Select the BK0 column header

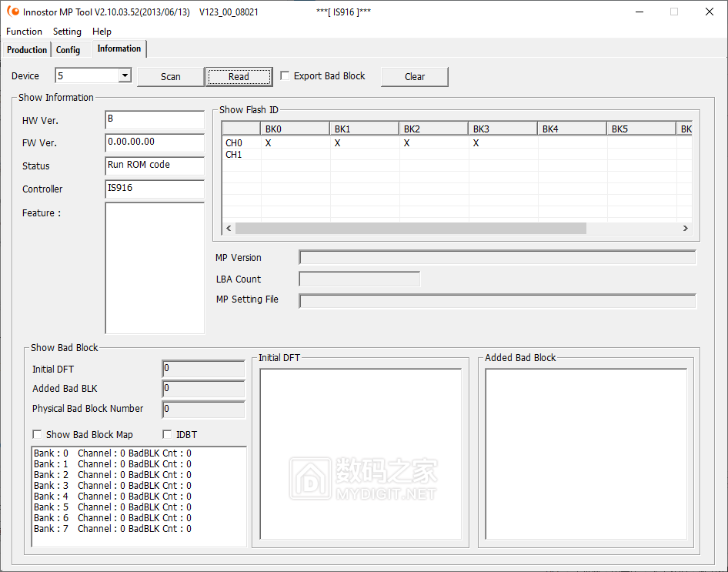pos(295,129)
